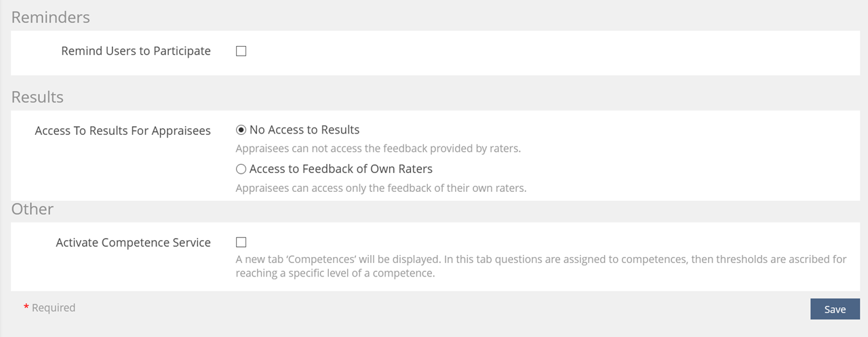The height and width of the screenshot is (337, 868).
Task: Click the Results section heading
Action: (x=37, y=97)
